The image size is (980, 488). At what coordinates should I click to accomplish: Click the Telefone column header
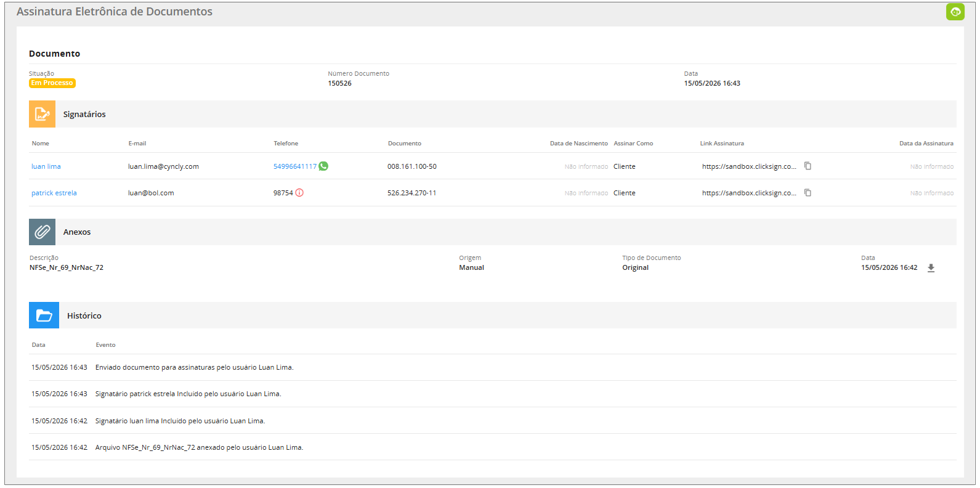[x=286, y=144]
